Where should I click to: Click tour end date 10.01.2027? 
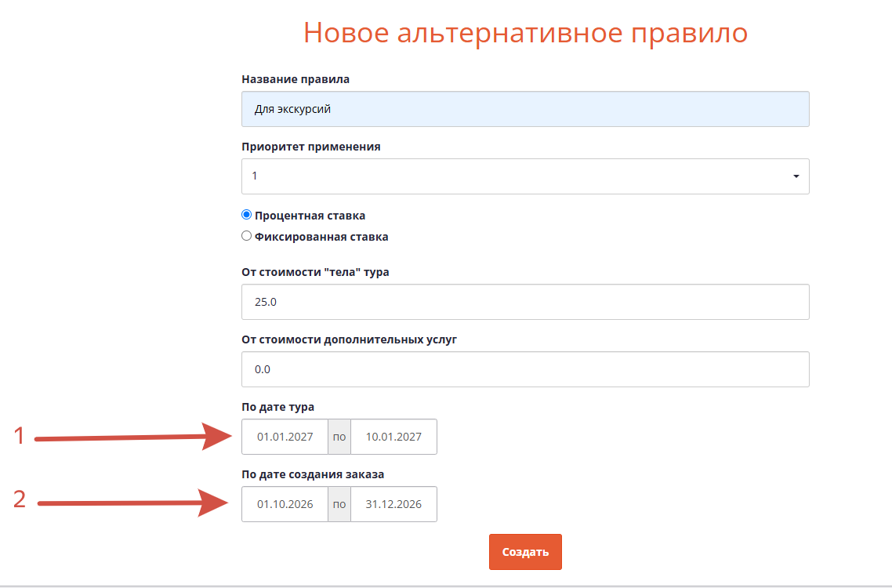pos(393,437)
